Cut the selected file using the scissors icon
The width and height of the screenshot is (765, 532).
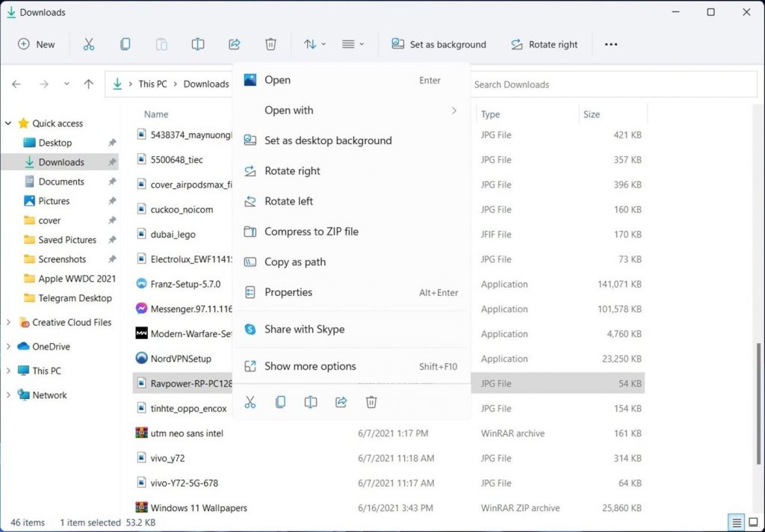coord(89,44)
